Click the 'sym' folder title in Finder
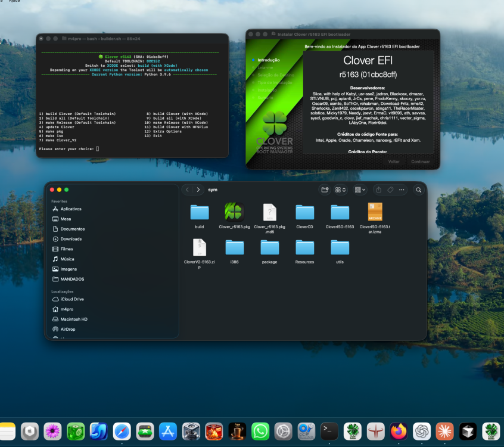This screenshot has width=504, height=447. coord(213,190)
